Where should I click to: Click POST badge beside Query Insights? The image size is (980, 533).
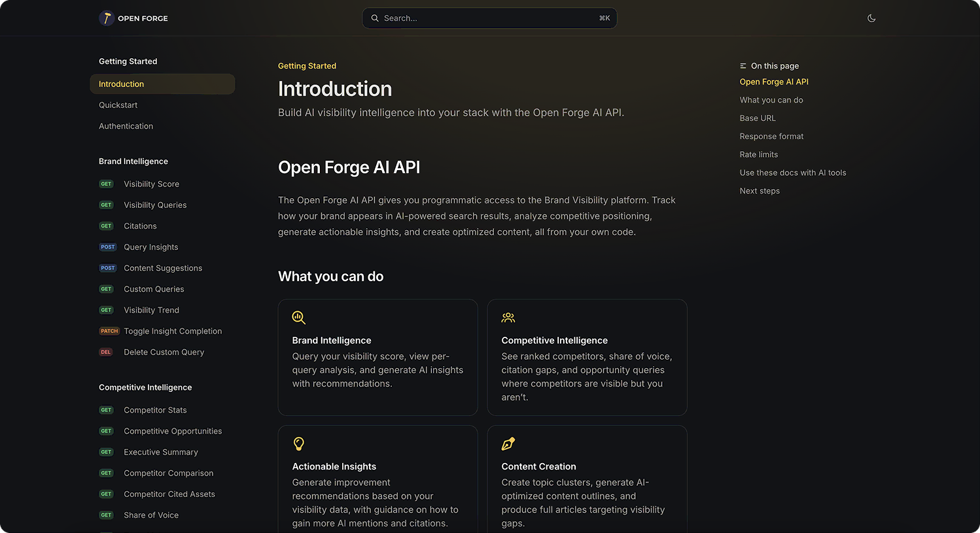(108, 247)
